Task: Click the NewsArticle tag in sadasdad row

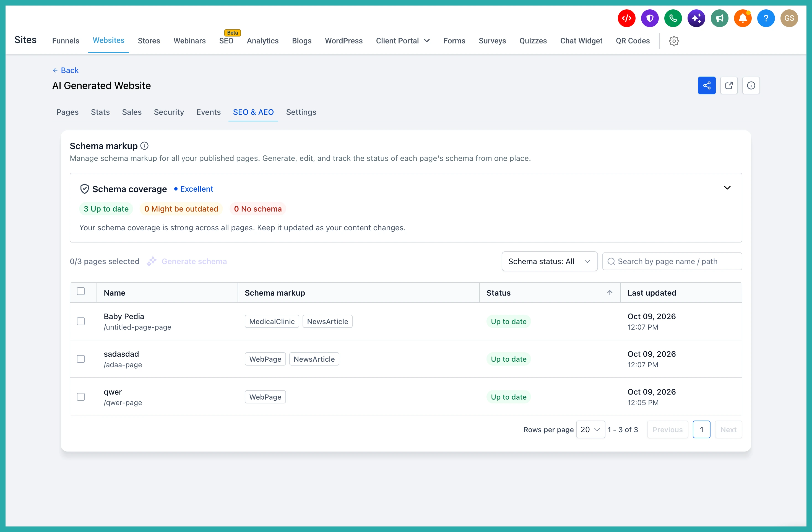Action: tap(314, 359)
